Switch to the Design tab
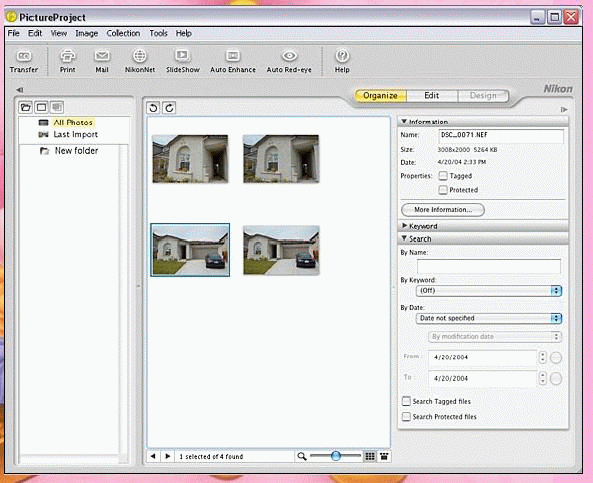Screen dimensions: 593x483 [x=483, y=96]
